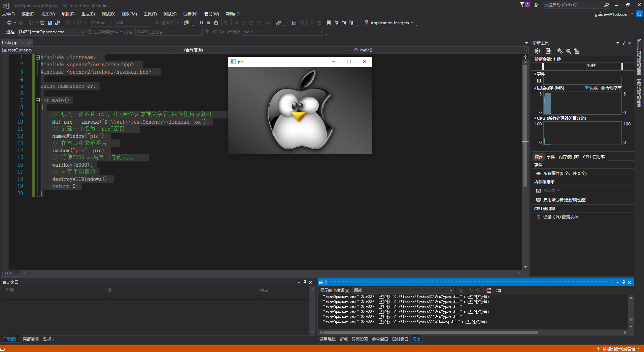This screenshot has height=352, width=644.
Task: Switch to the 调用堆栈 tab
Action: [328, 339]
